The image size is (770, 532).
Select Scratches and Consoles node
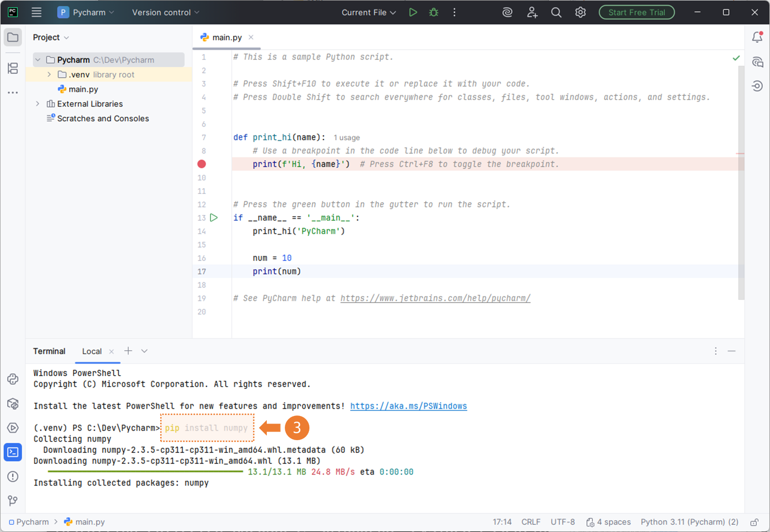click(x=98, y=118)
